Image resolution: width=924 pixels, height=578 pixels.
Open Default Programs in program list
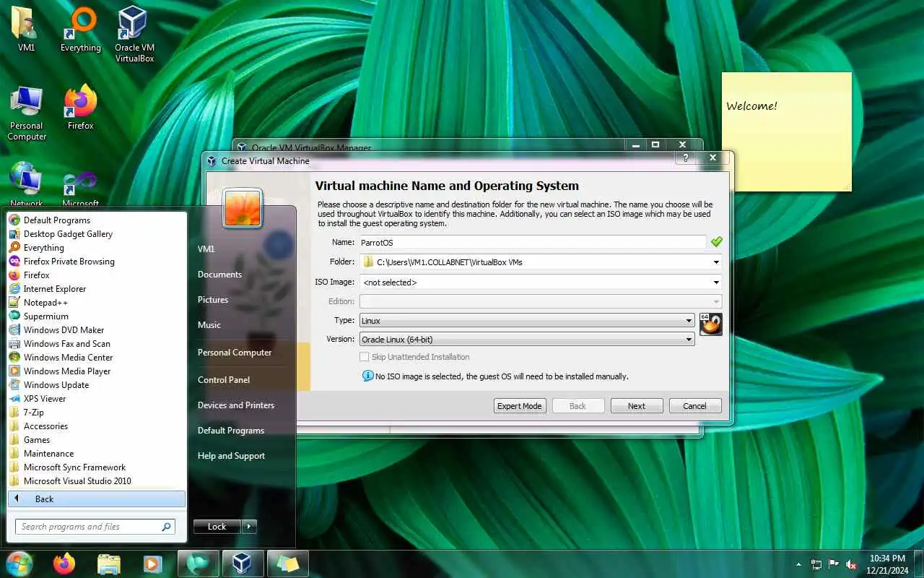pyautogui.click(x=57, y=220)
